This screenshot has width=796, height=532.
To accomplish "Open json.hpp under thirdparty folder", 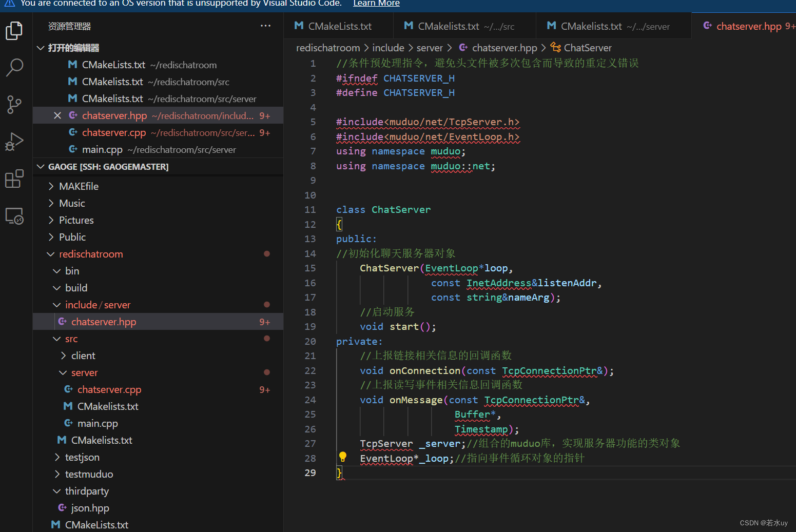I will 90,508.
